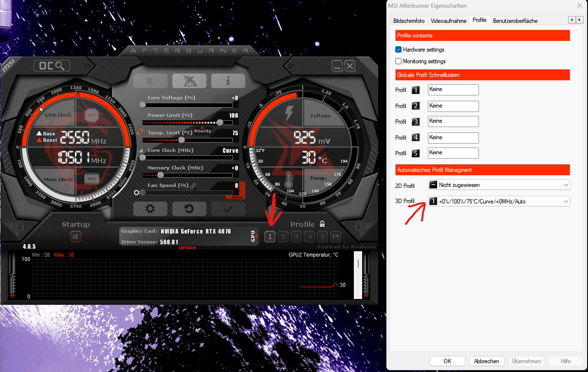The height and width of the screenshot is (372, 588).
Task: Select profile slot 1 in Afterburner
Action: [270, 237]
